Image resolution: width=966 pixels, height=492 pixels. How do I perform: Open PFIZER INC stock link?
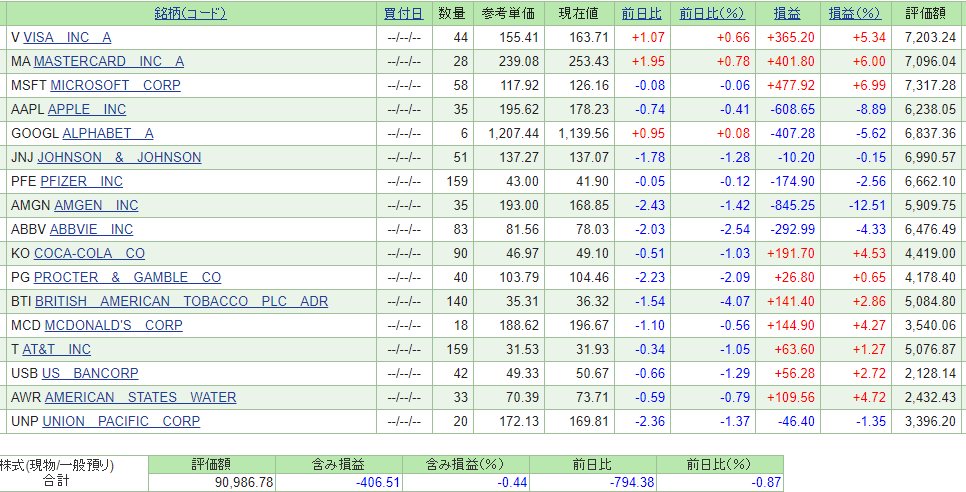pyautogui.click(x=81, y=182)
